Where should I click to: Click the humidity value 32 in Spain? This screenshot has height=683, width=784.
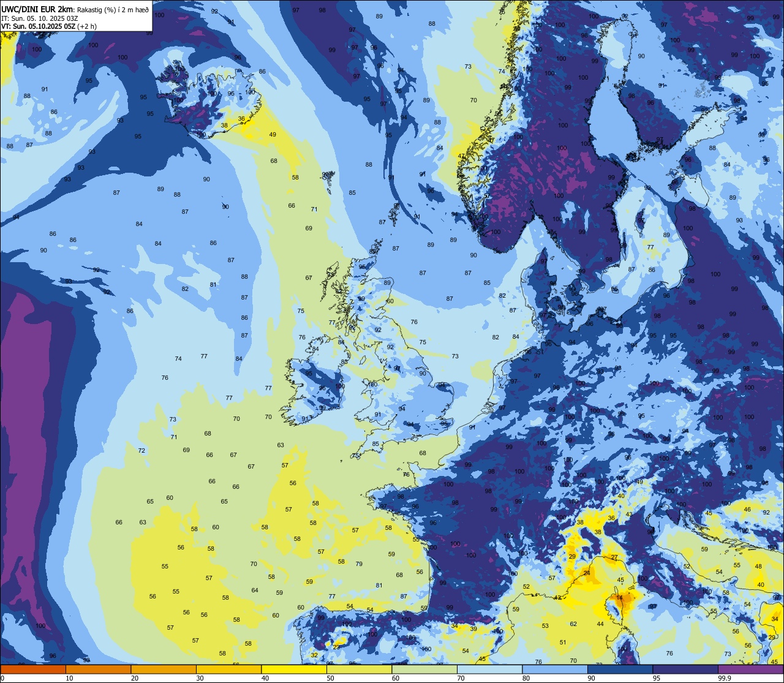(x=314, y=655)
